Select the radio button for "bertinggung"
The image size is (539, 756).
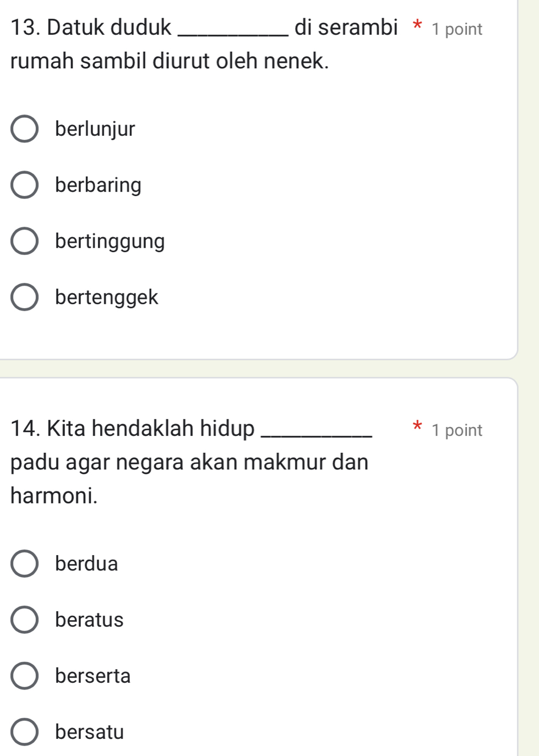(x=24, y=242)
